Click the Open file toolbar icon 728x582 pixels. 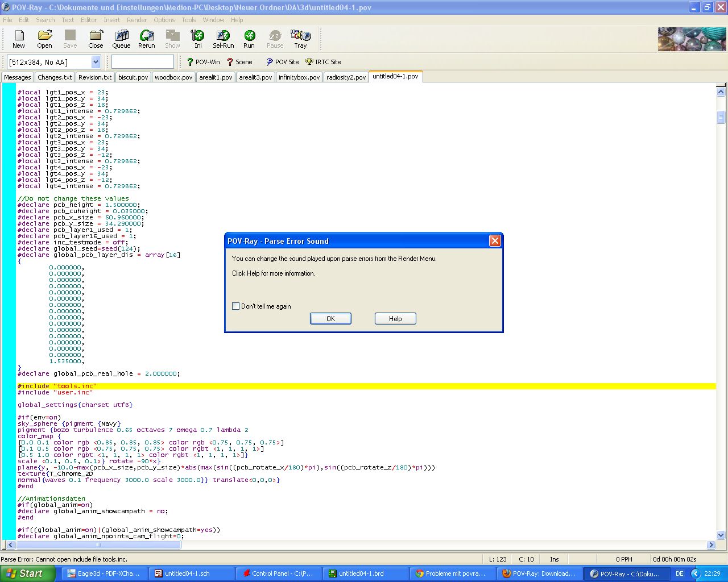click(44, 39)
